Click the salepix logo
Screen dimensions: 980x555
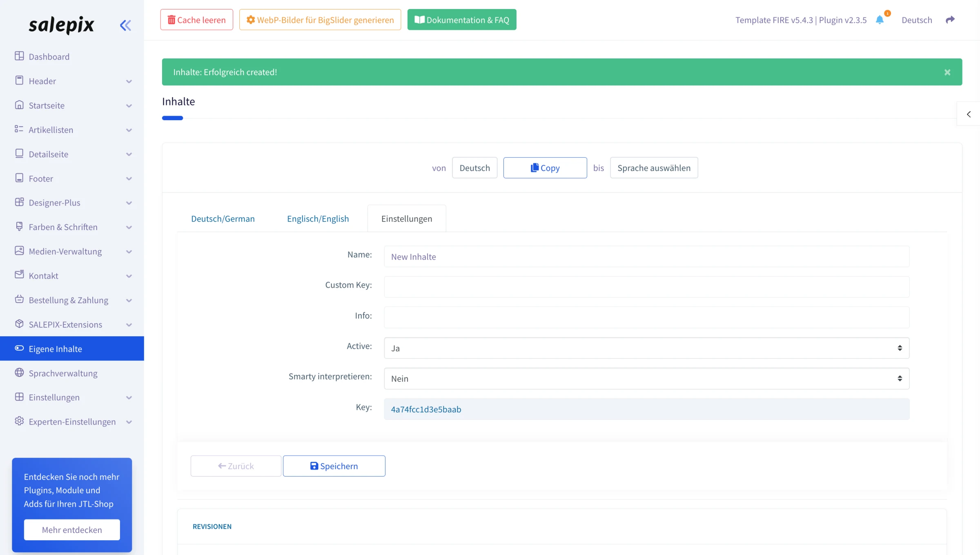tap(61, 25)
